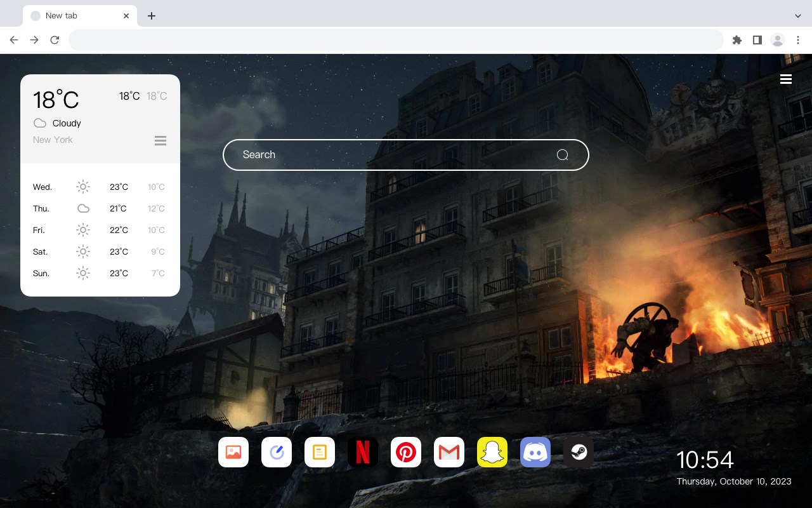Reload the current page
Image resolution: width=812 pixels, height=508 pixels.
(55, 40)
